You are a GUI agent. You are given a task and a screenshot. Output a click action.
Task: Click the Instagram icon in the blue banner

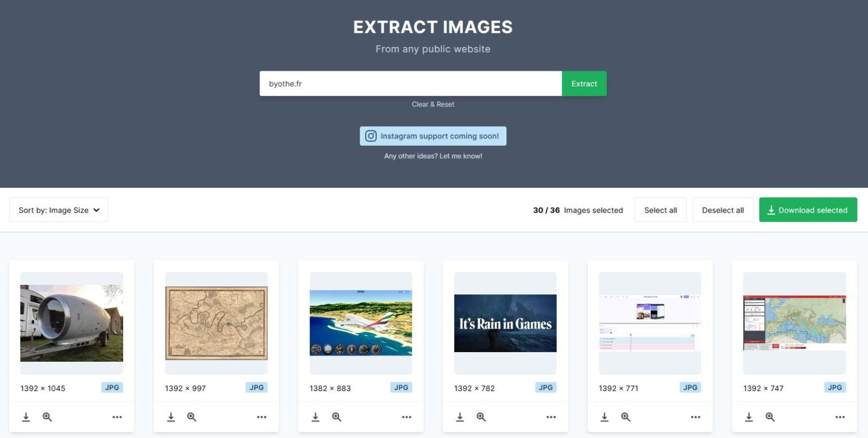371,136
